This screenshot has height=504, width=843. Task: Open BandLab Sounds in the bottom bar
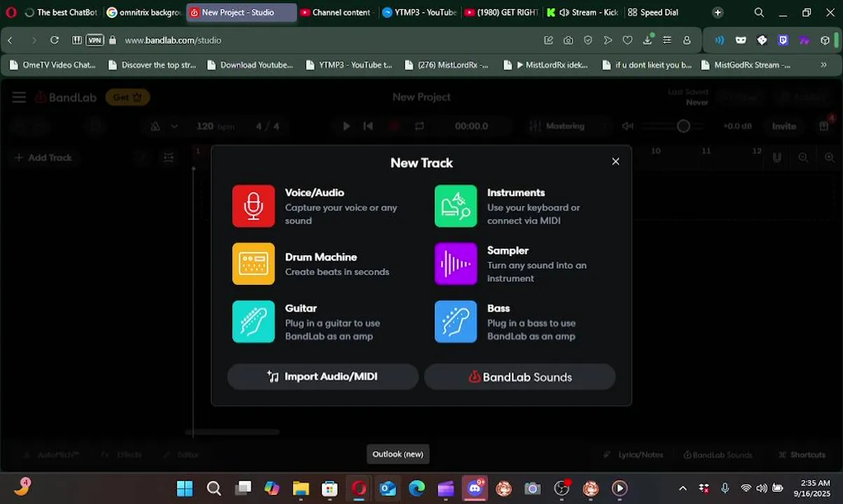[x=718, y=455]
